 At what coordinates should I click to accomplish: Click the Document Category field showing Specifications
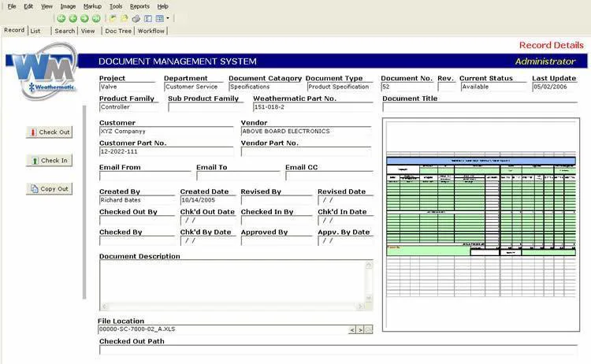(266, 87)
